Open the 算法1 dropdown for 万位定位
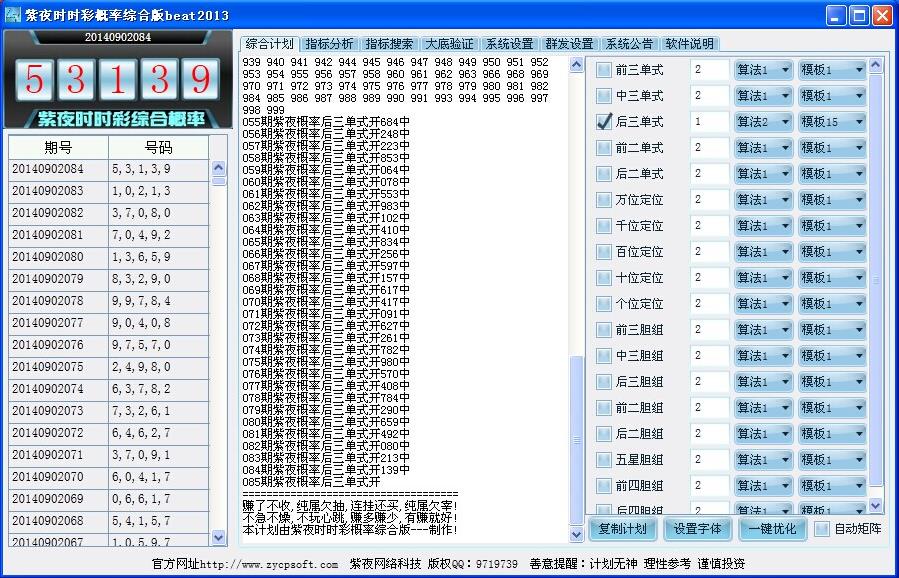 764,200
